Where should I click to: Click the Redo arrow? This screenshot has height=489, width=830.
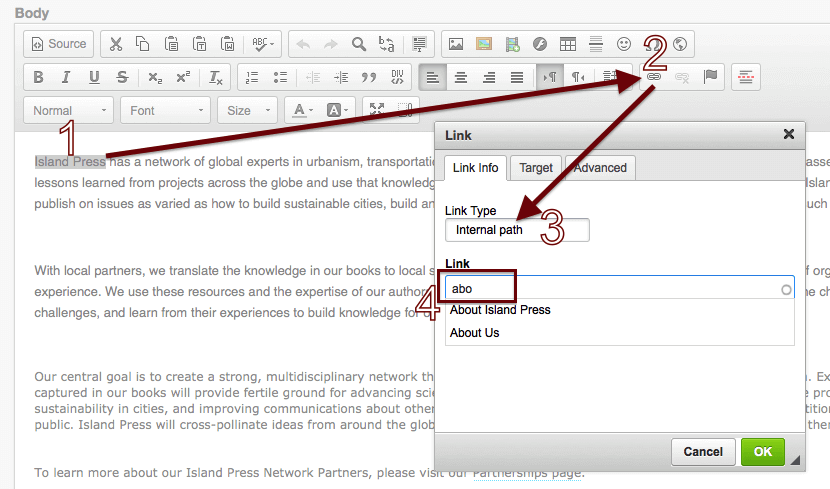click(331, 44)
